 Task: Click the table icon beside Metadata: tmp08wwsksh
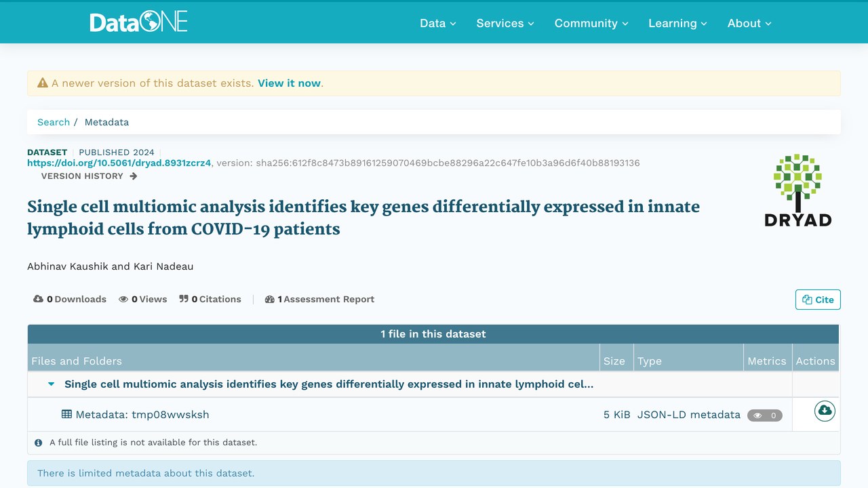point(67,414)
